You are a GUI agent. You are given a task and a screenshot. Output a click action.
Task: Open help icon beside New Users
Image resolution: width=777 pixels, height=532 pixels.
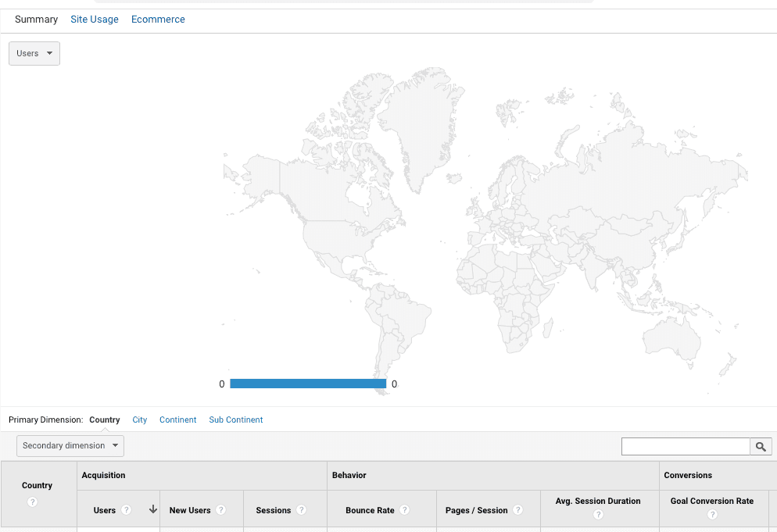click(x=221, y=510)
